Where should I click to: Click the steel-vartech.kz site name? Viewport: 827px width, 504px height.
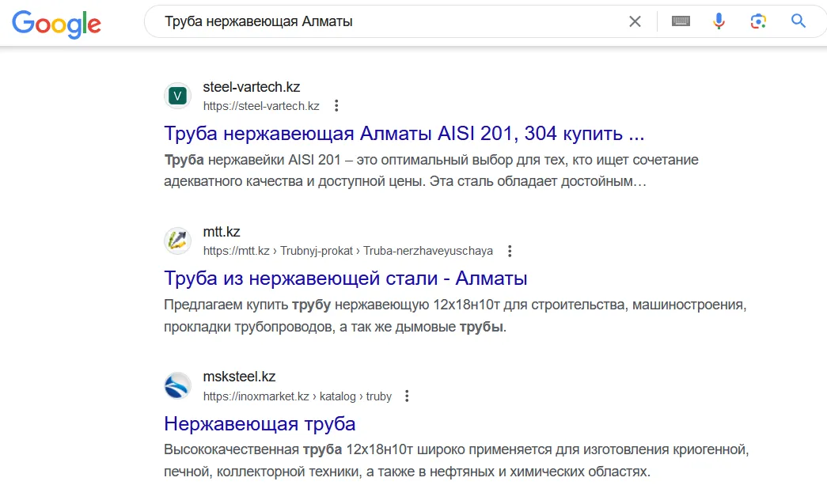[252, 87]
